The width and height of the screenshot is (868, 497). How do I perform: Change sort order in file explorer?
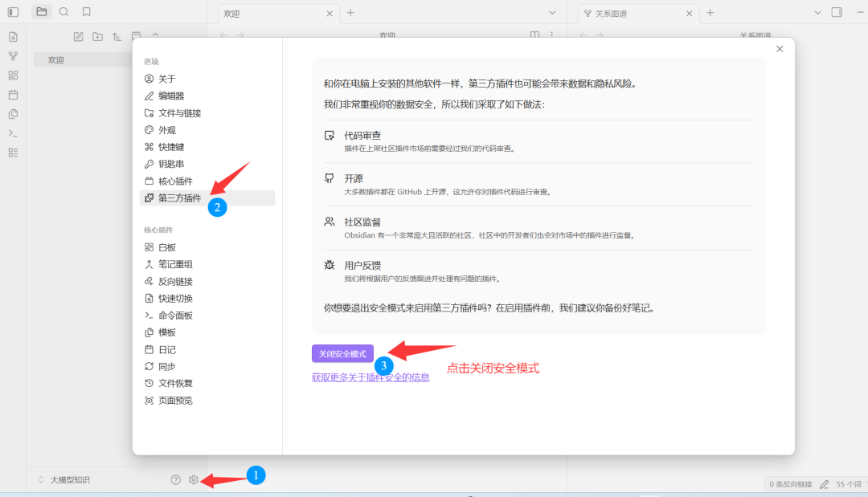point(117,36)
